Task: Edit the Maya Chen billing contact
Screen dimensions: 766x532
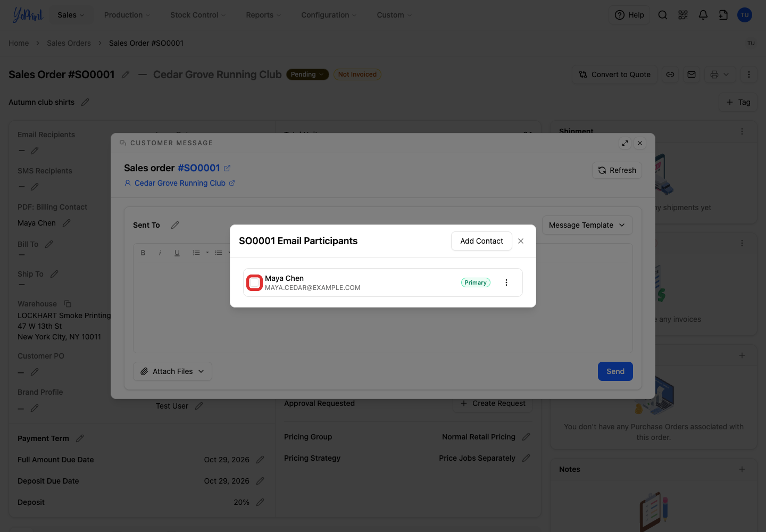Action: point(66,223)
